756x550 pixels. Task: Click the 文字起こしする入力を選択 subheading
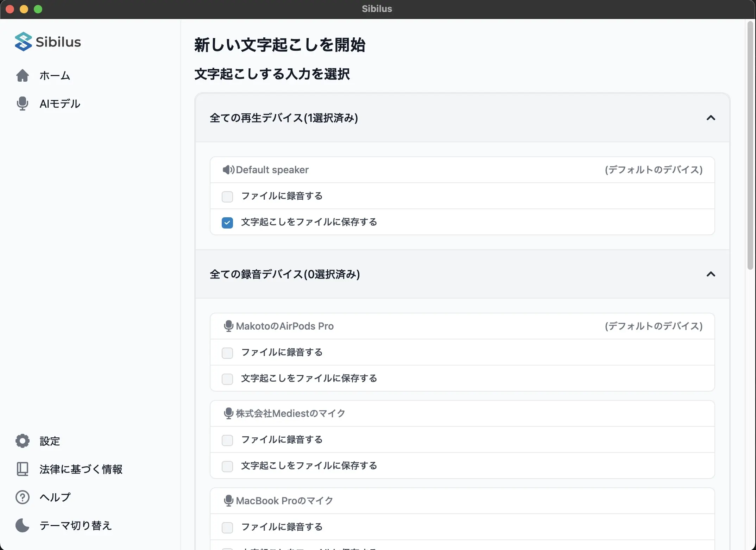[x=272, y=74]
